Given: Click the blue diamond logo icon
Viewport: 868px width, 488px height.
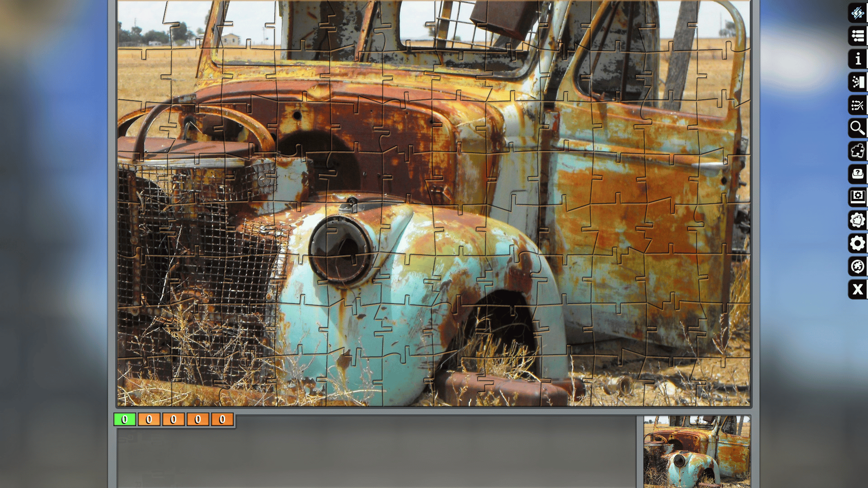Looking at the screenshot, I should (x=858, y=13).
